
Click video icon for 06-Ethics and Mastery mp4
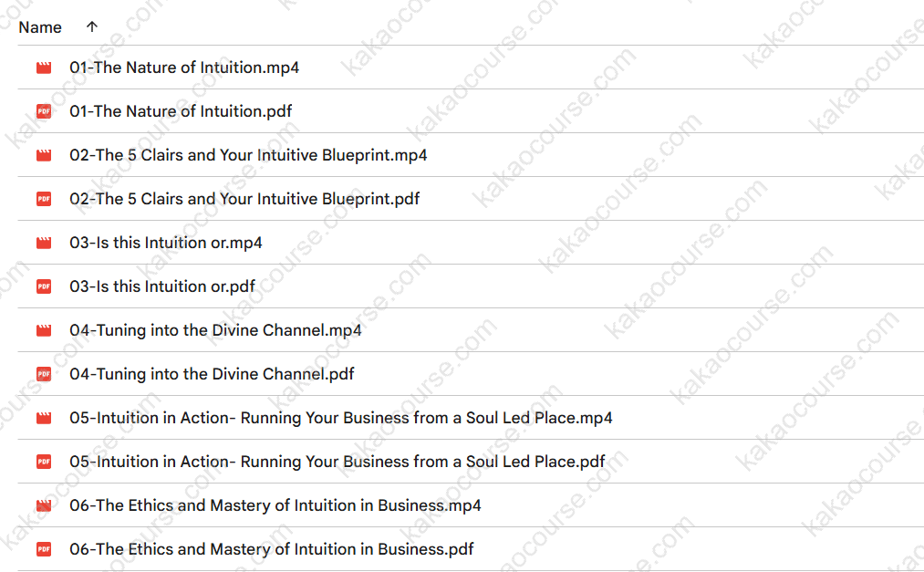(44, 505)
